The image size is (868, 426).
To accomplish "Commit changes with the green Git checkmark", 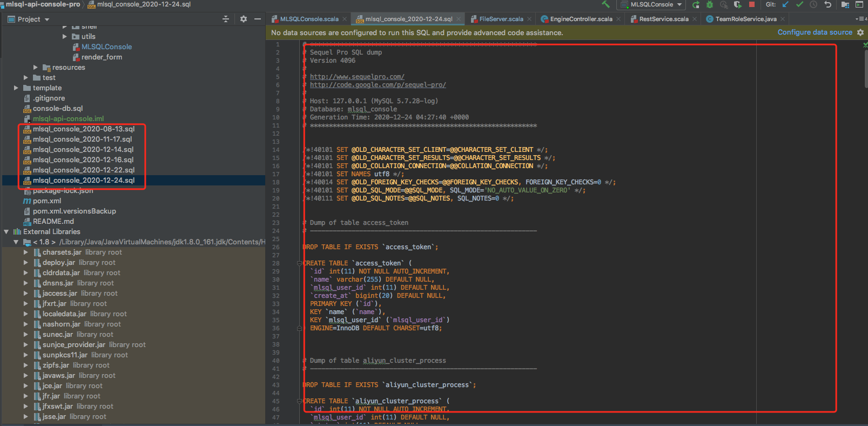I will click(799, 4).
